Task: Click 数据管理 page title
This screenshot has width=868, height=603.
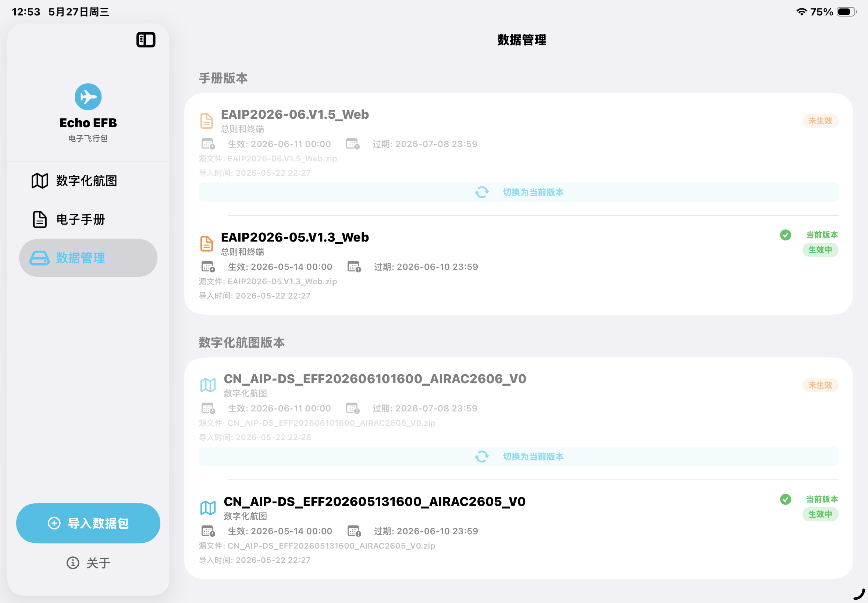Action: pyautogui.click(x=522, y=40)
